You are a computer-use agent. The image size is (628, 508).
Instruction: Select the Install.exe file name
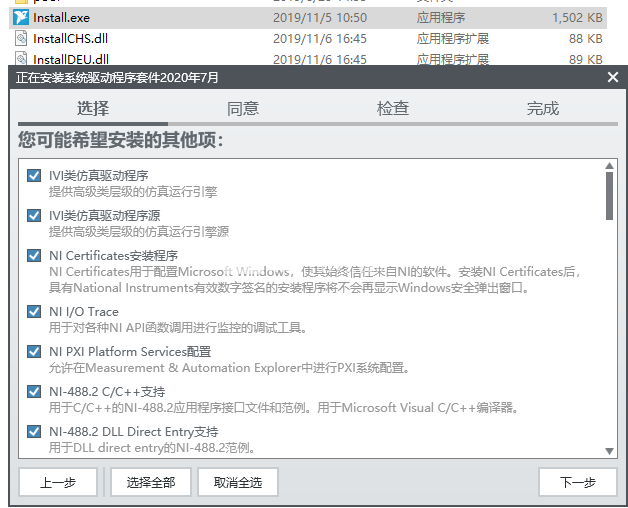tap(62, 18)
